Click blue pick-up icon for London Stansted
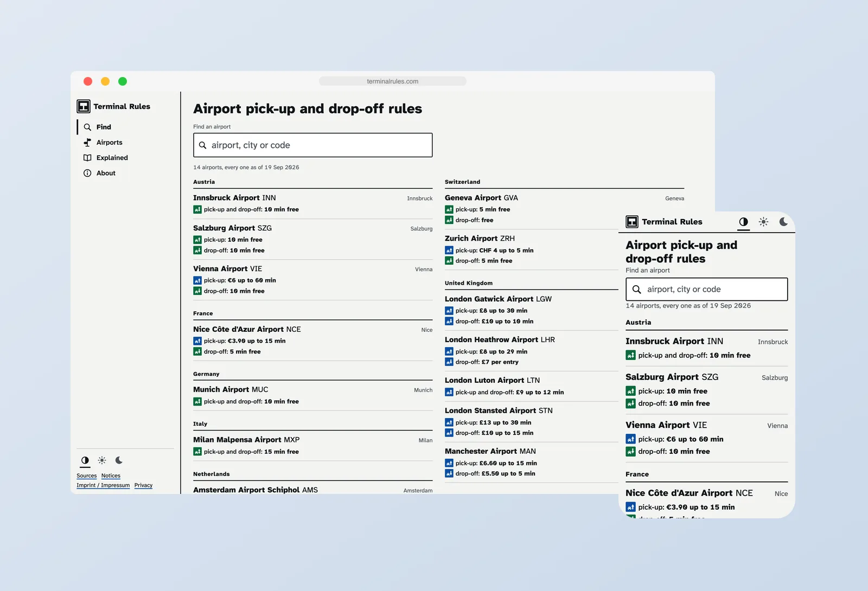The width and height of the screenshot is (868, 591). tap(449, 422)
